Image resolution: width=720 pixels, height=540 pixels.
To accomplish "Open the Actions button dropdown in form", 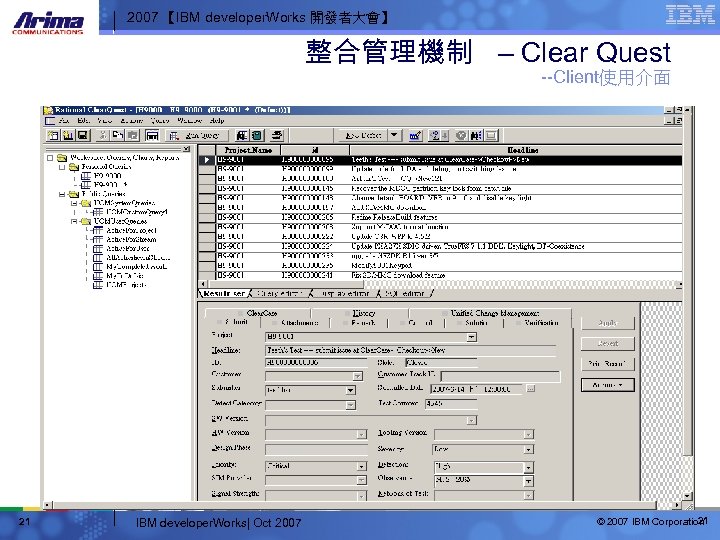I will [x=608, y=385].
